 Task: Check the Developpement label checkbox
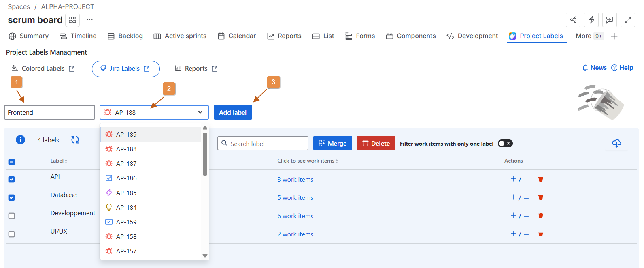[x=12, y=216]
